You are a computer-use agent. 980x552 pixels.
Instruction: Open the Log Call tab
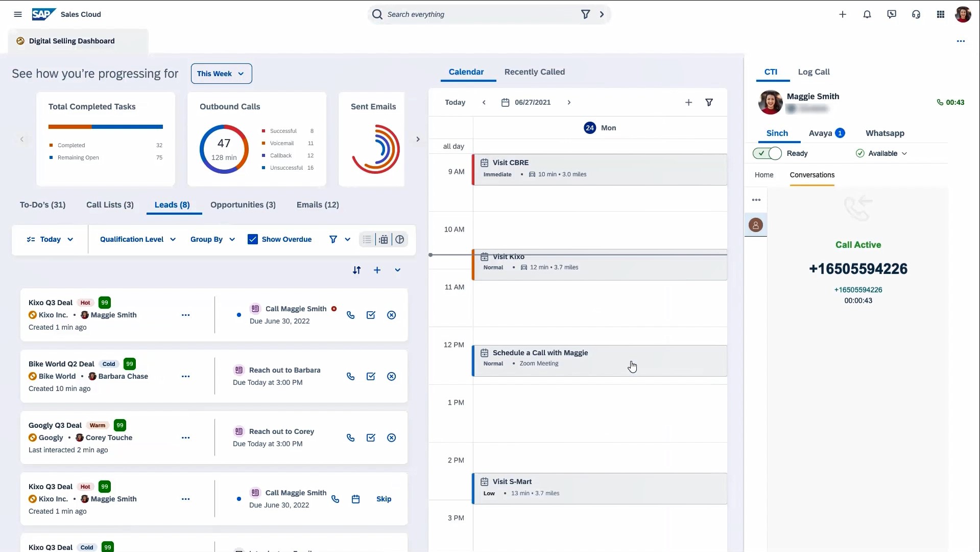[814, 72]
